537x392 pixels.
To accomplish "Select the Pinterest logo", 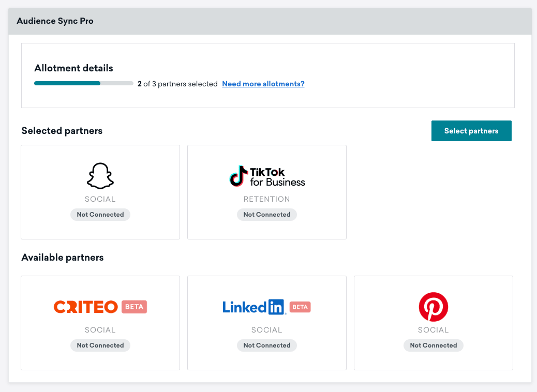I will click(433, 308).
